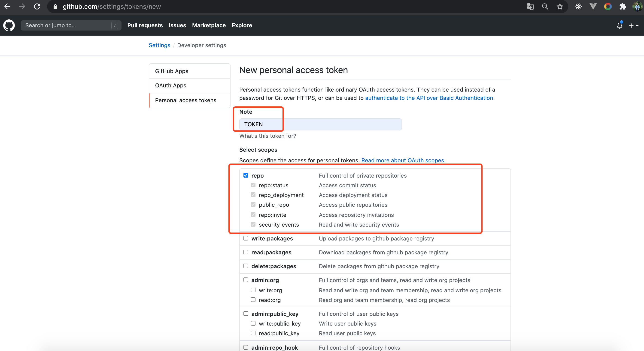The image size is (644, 351).
Task: Open the Google Translate icon in address bar
Action: pyautogui.click(x=530, y=6)
